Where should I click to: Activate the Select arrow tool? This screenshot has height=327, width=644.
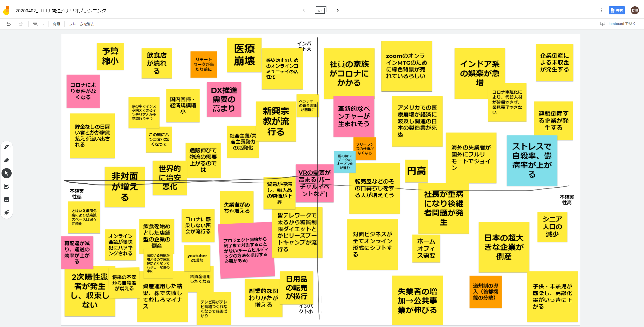pyautogui.click(x=7, y=173)
